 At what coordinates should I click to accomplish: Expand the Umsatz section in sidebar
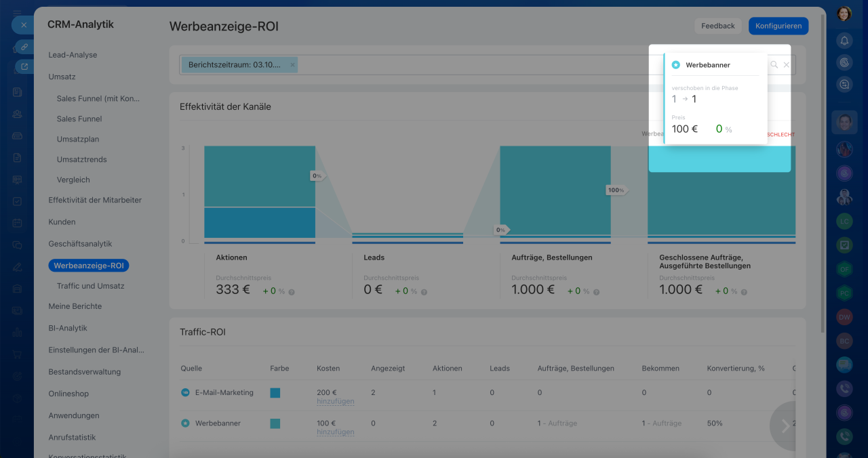(x=62, y=77)
